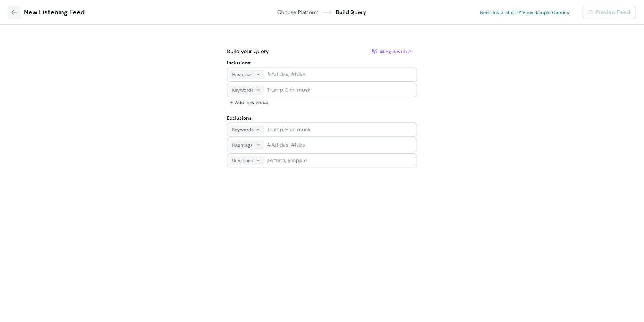644x322 pixels.
Task: Open the Keywords dropdown under Inclusions
Action: pos(246,90)
